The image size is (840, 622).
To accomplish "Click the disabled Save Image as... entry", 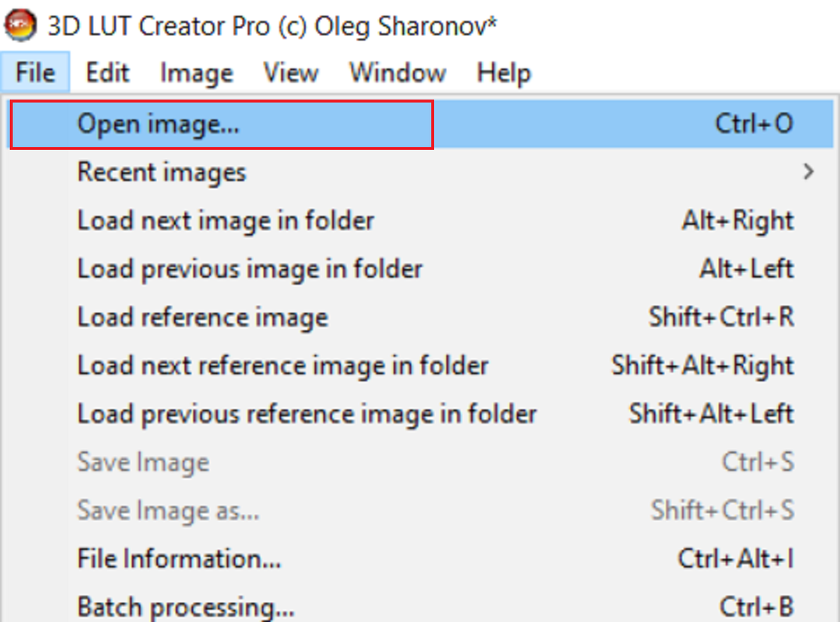I will click(x=421, y=510).
